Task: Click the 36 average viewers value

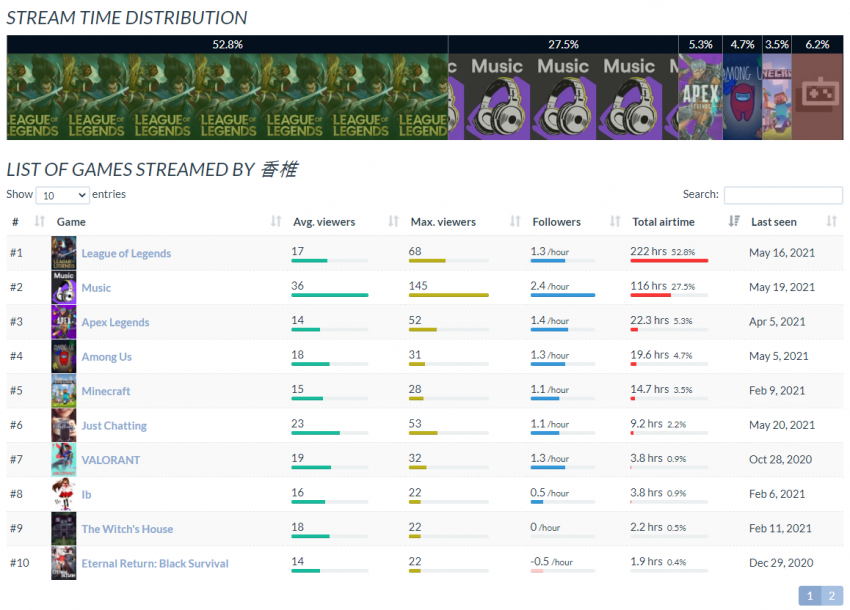Action: click(x=297, y=286)
